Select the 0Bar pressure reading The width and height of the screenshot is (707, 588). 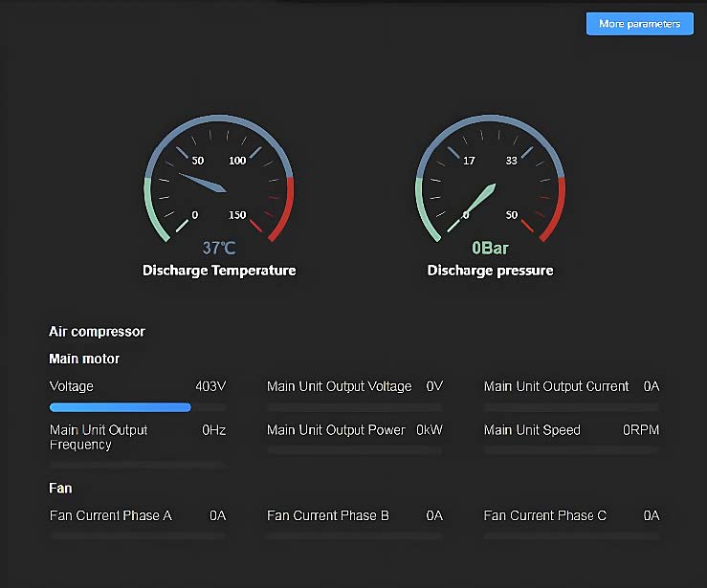(x=490, y=248)
